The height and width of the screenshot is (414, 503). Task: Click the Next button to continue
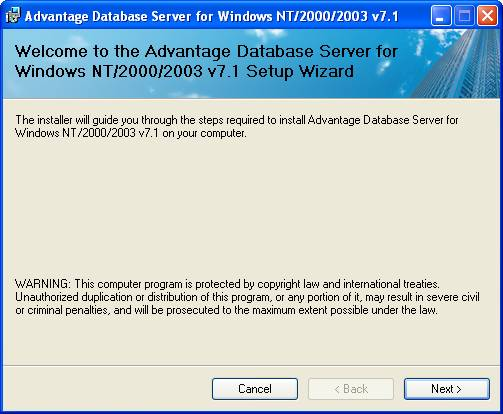click(447, 389)
